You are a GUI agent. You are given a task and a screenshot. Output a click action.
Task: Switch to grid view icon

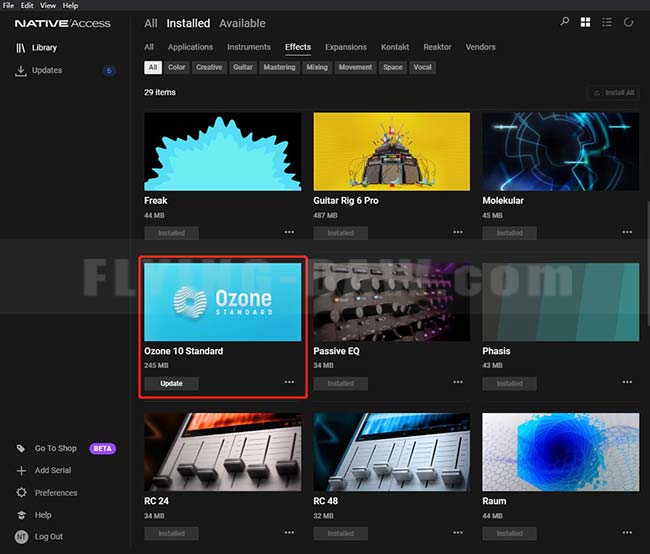[x=585, y=22]
